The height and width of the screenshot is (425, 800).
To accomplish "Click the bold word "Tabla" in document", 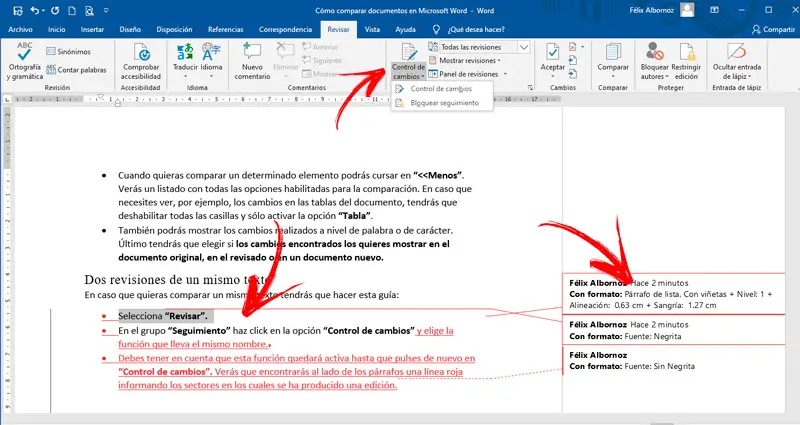I will [x=355, y=215].
